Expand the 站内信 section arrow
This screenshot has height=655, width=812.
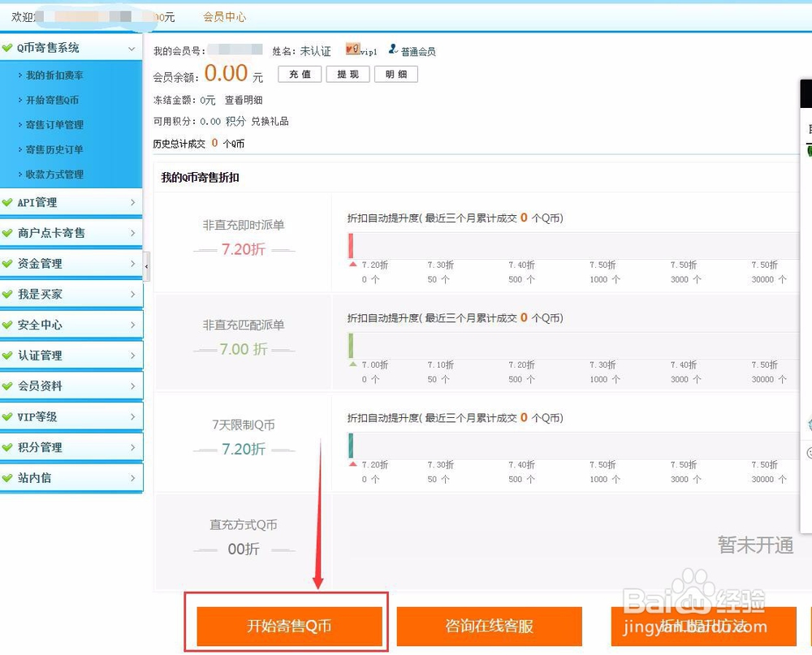[x=132, y=478]
